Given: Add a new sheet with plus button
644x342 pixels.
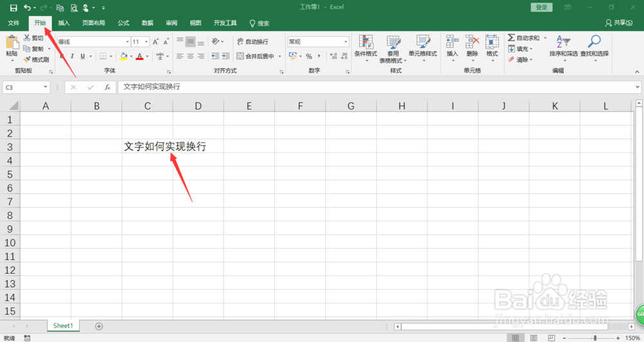Looking at the screenshot, I should click(99, 327).
